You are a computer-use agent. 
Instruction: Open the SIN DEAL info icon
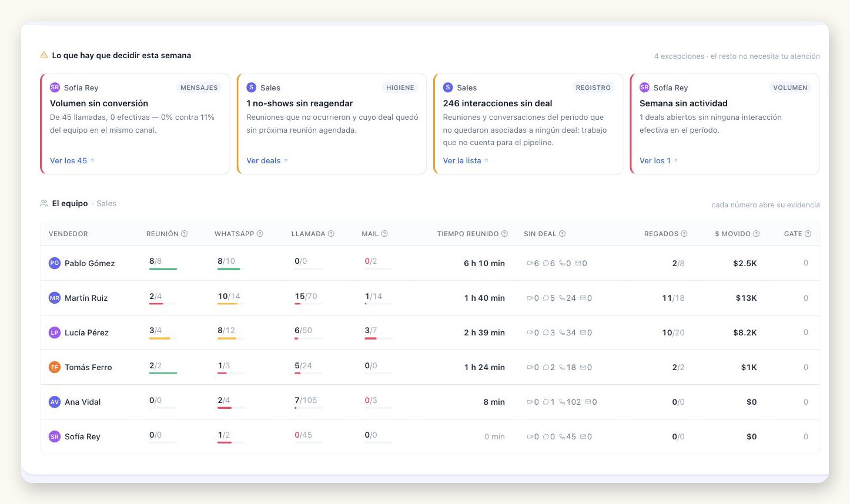[x=562, y=234]
